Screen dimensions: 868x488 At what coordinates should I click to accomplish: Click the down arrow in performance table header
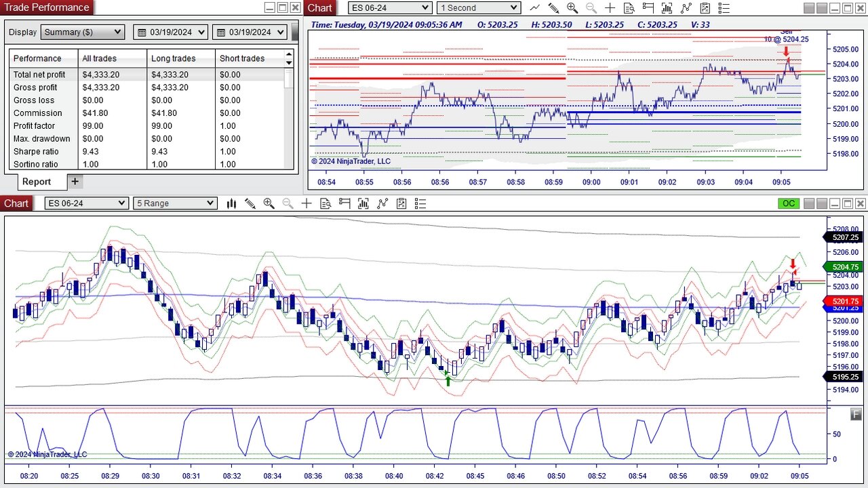[289, 62]
